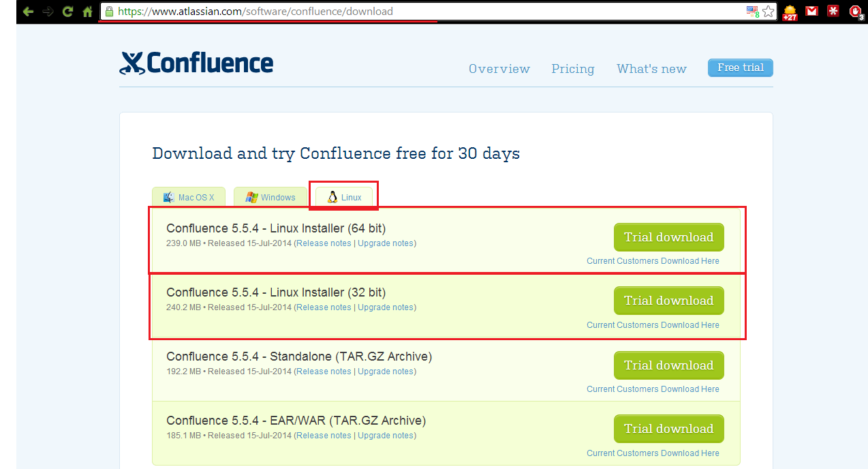Click the URL address bar field
Image resolution: width=868 pixels, height=469 pixels.
422,12
